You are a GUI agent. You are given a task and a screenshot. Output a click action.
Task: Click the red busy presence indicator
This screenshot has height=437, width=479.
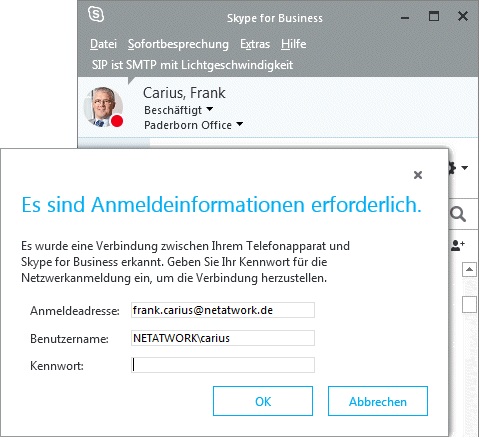[117, 121]
